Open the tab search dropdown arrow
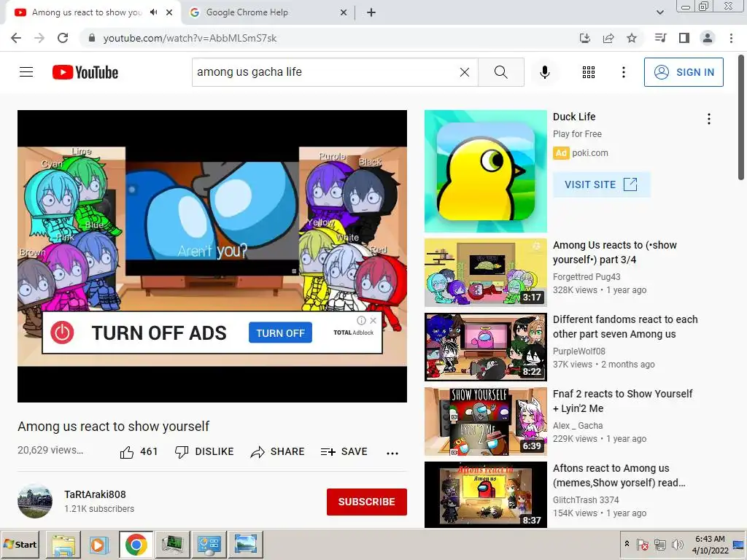747x560 pixels. 659,12
